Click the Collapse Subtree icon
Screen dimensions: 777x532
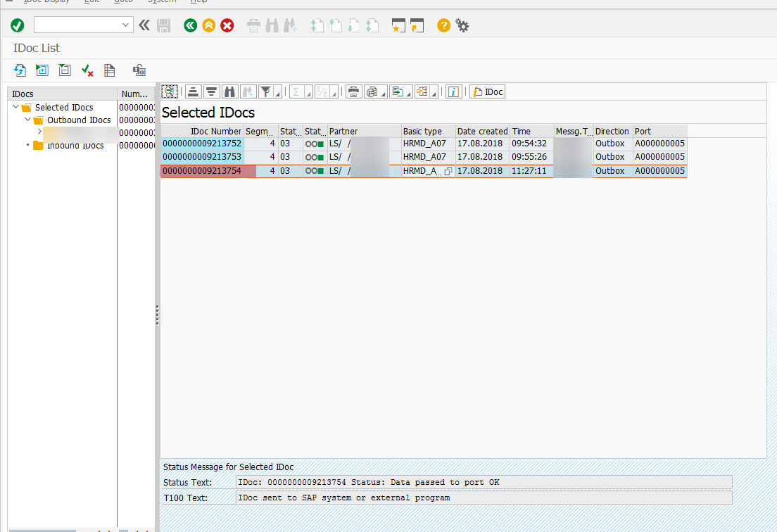pyautogui.click(x=65, y=70)
